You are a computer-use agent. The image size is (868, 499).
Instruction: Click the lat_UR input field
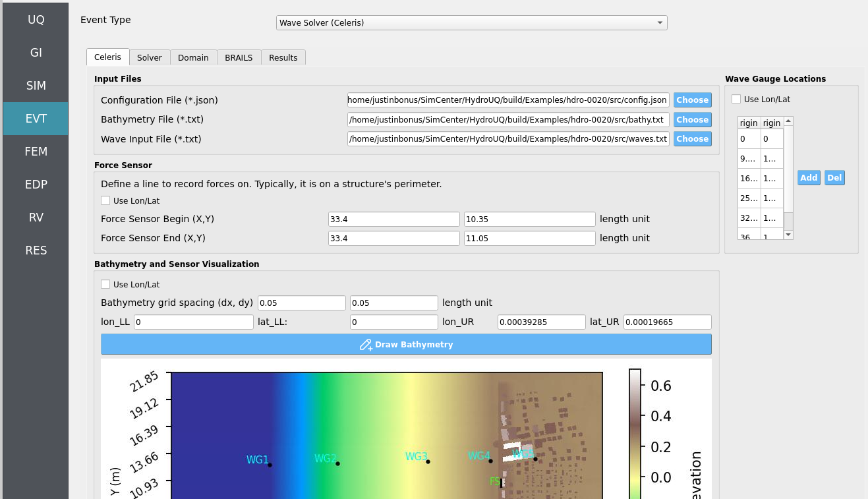(x=668, y=322)
